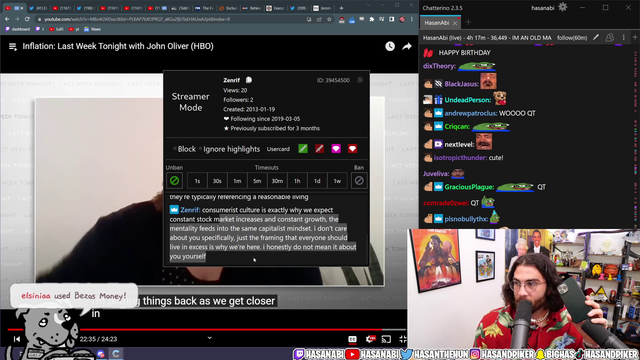Screen dimensions: 640x360
Task: Click the green sword mod button
Action: click(x=303, y=149)
